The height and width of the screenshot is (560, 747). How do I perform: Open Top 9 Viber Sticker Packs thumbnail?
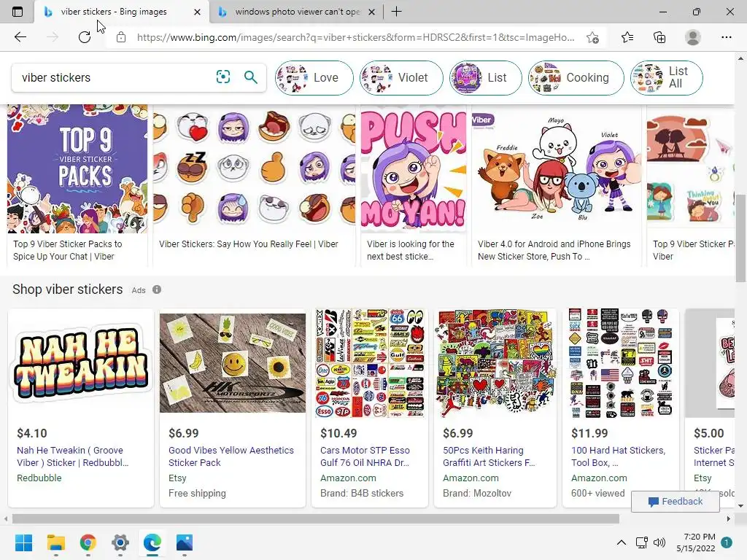tap(77, 169)
